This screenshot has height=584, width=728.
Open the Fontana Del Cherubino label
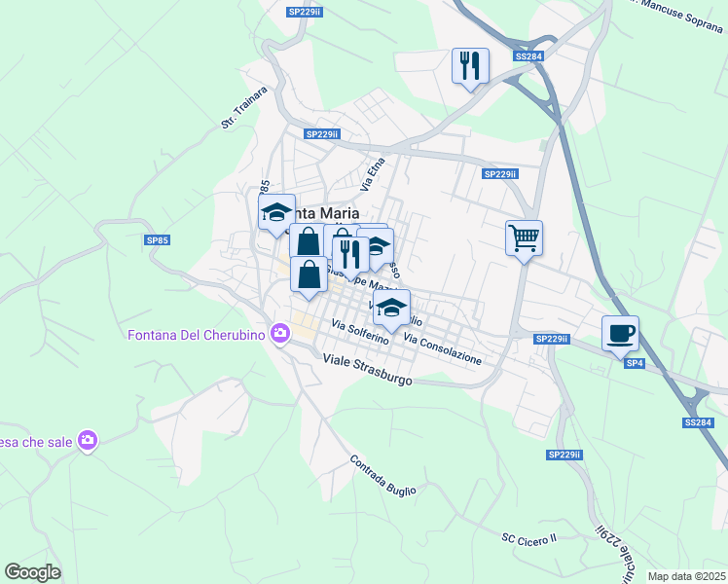tap(197, 335)
